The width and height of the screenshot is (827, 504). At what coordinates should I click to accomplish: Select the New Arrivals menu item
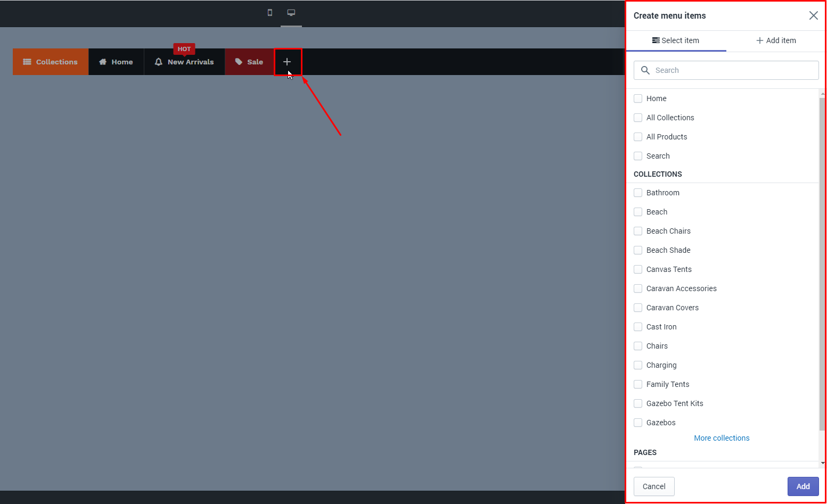(184, 62)
